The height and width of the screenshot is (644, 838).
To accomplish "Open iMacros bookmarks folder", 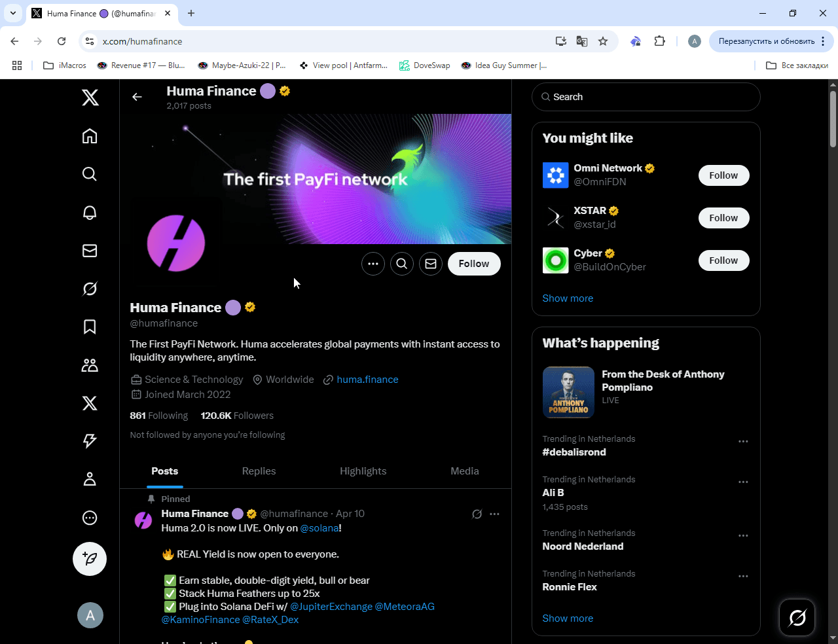I will coord(65,65).
